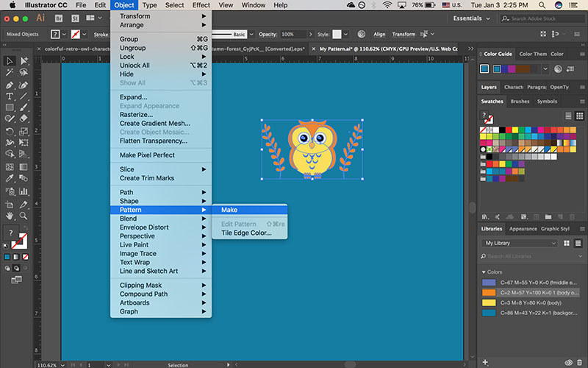Expand the harmony rules dropdown in Color Guide
The image size is (588, 368).
point(545,69)
